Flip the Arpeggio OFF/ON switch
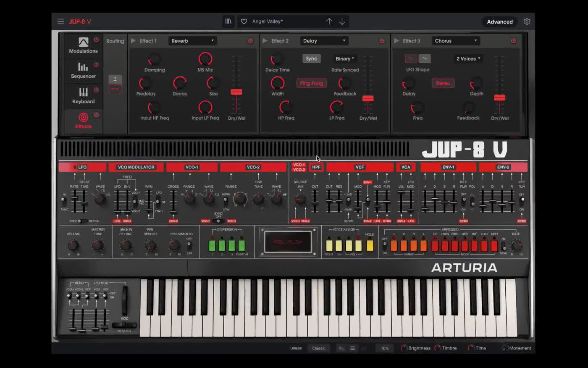 point(385,245)
